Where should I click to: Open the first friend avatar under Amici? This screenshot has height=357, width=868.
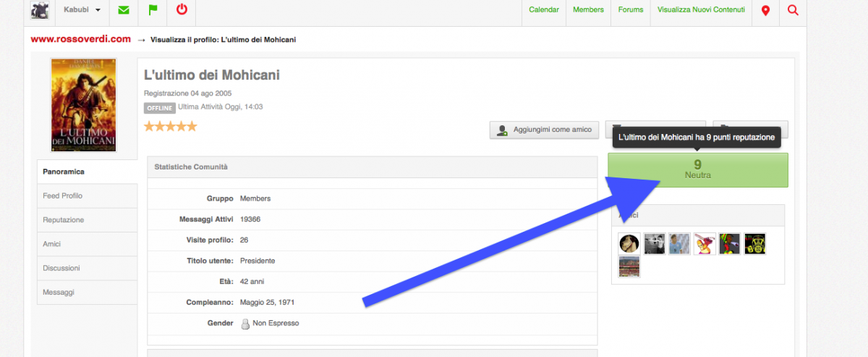629,243
